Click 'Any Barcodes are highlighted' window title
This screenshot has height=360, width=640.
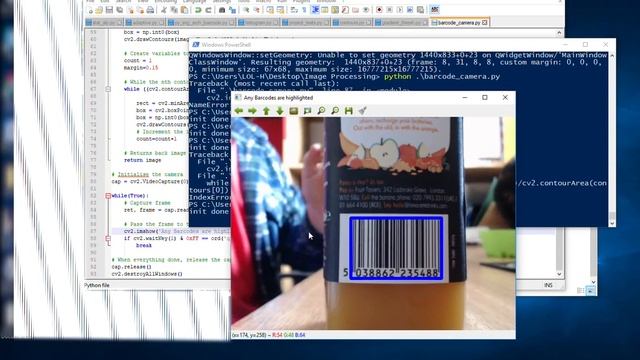click(x=278, y=98)
